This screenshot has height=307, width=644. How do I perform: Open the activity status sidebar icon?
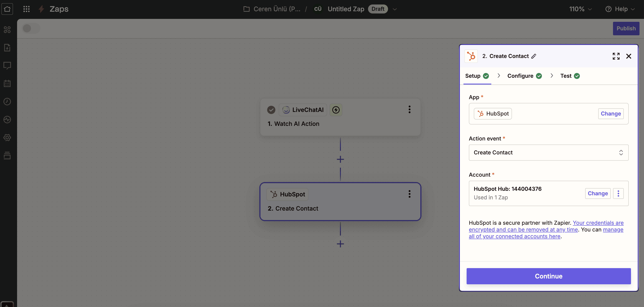[7, 119]
